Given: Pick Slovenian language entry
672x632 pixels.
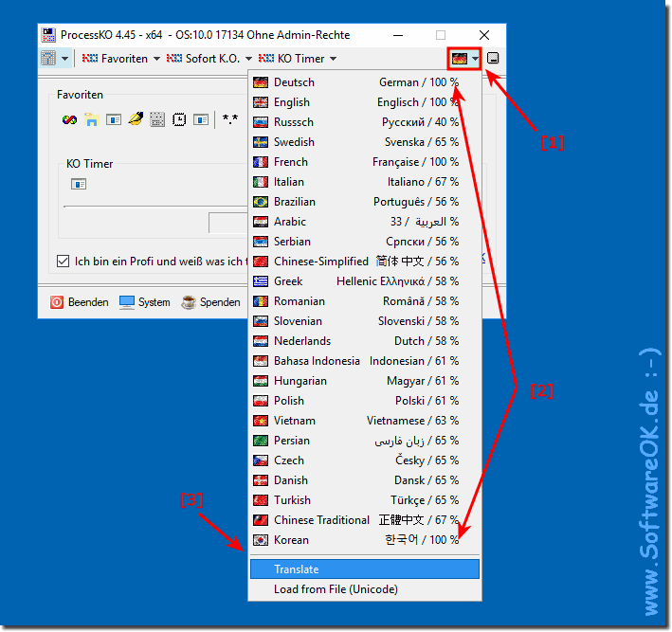Looking at the screenshot, I should coord(364,321).
